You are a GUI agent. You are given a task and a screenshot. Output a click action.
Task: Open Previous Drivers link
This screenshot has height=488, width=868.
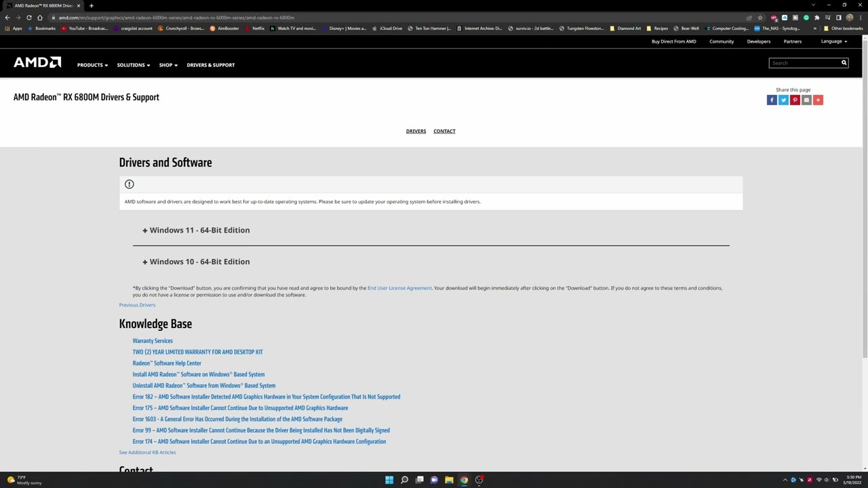137,305
